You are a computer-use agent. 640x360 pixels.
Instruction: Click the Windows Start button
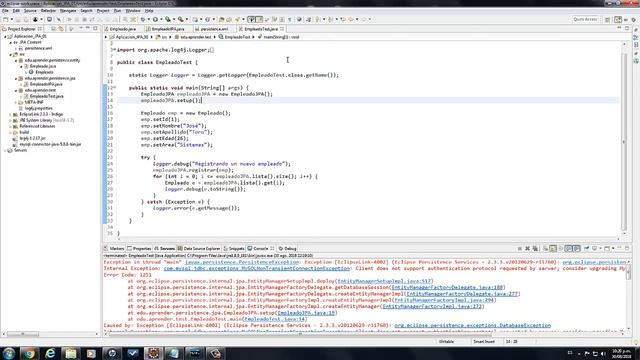(x=9, y=353)
